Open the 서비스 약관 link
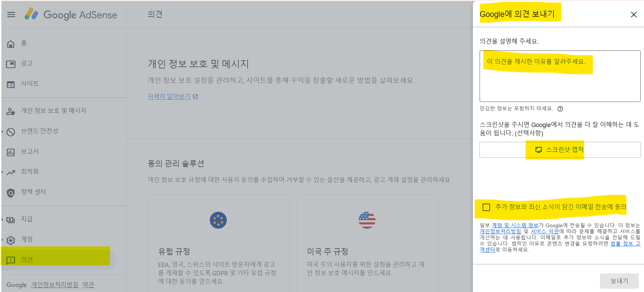Image resolution: width=644 pixels, height=292 pixels. tap(545, 231)
